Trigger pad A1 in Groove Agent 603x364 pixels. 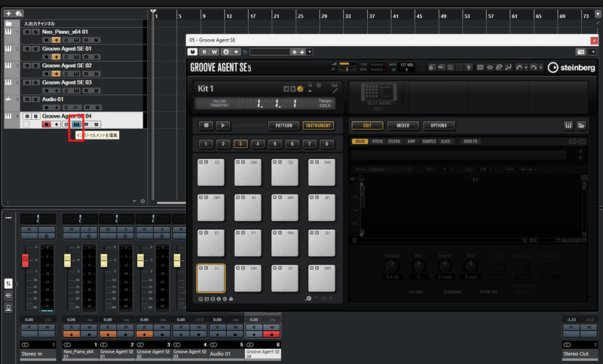coord(248,207)
